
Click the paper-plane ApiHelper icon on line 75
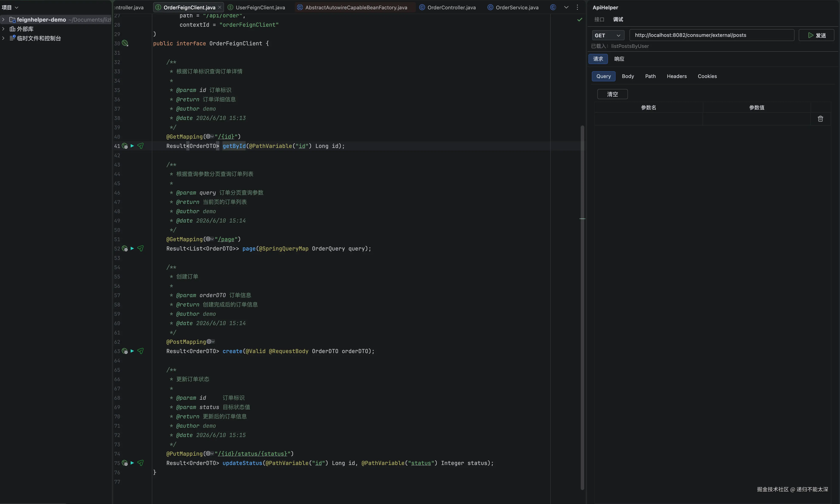(x=140, y=463)
